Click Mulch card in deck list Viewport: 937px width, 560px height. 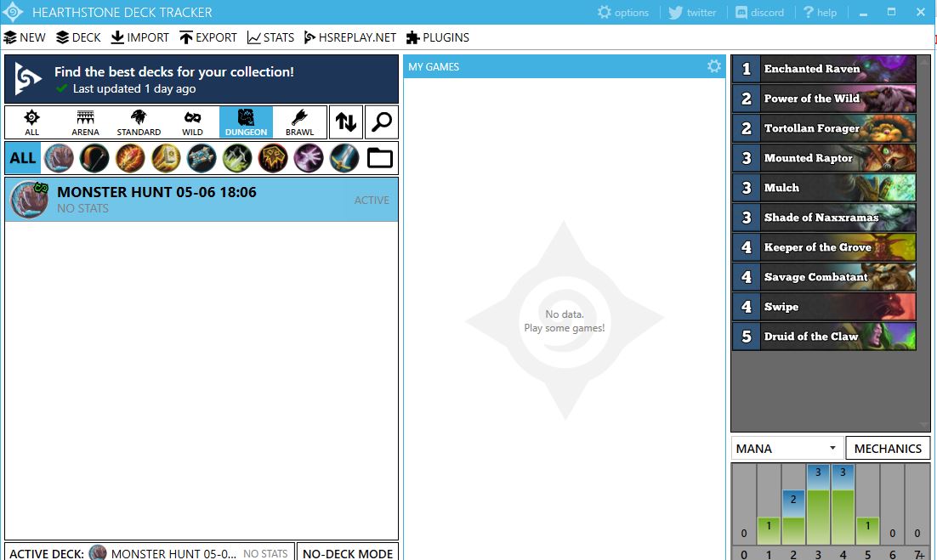click(x=824, y=188)
